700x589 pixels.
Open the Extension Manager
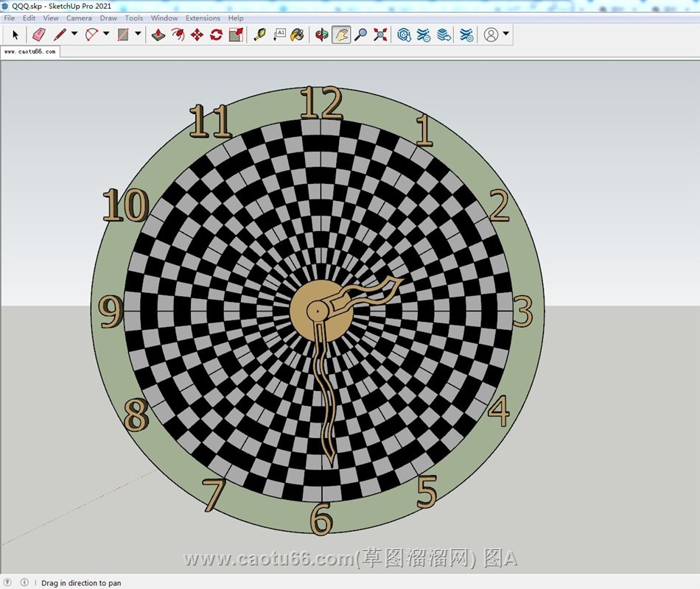(466, 35)
